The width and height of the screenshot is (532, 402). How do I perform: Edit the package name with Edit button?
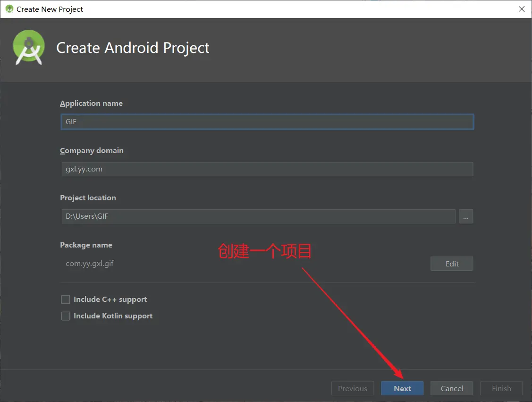pos(452,264)
